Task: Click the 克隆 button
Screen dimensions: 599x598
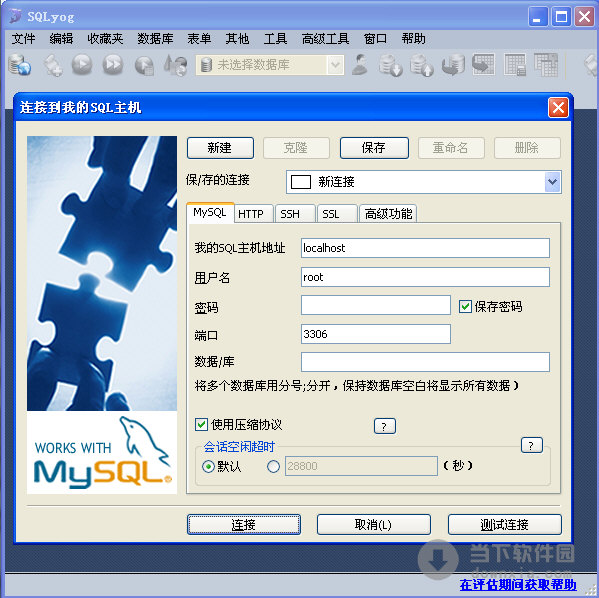Action: pos(296,148)
